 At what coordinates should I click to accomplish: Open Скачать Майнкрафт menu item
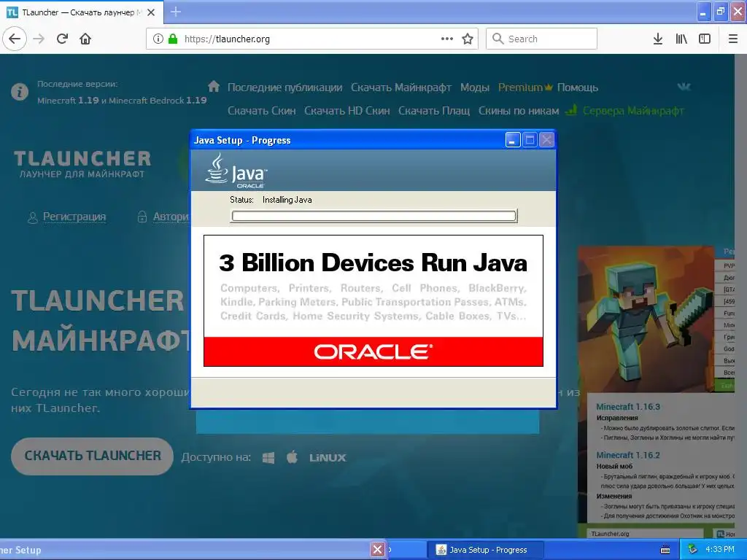pos(401,87)
